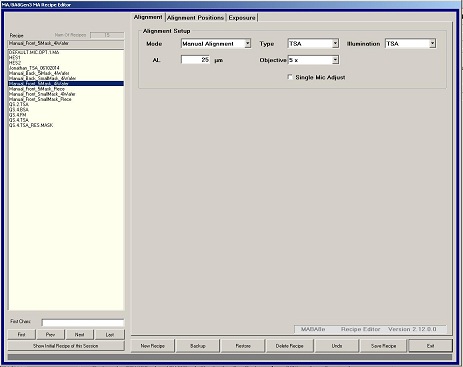The width and height of the screenshot is (463, 367).
Task: Click the Restore button
Action: coord(243,346)
